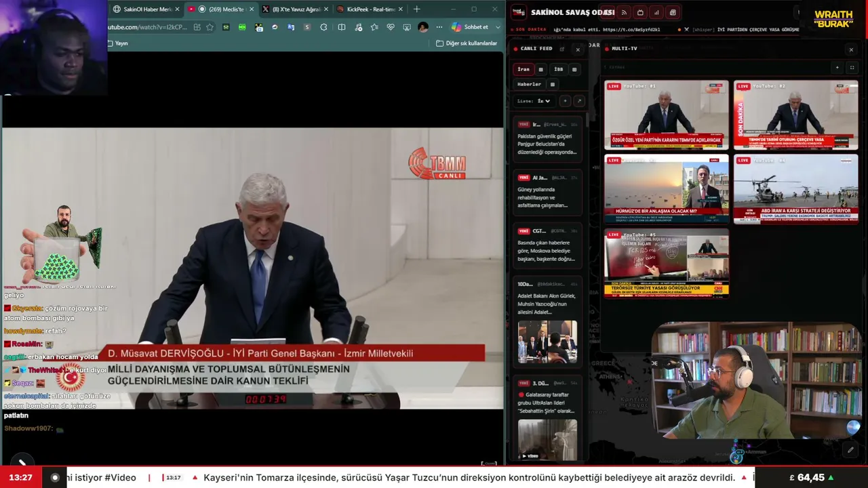
Task: Close the Canlı Feed panel
Action: (x=578, y=49)
